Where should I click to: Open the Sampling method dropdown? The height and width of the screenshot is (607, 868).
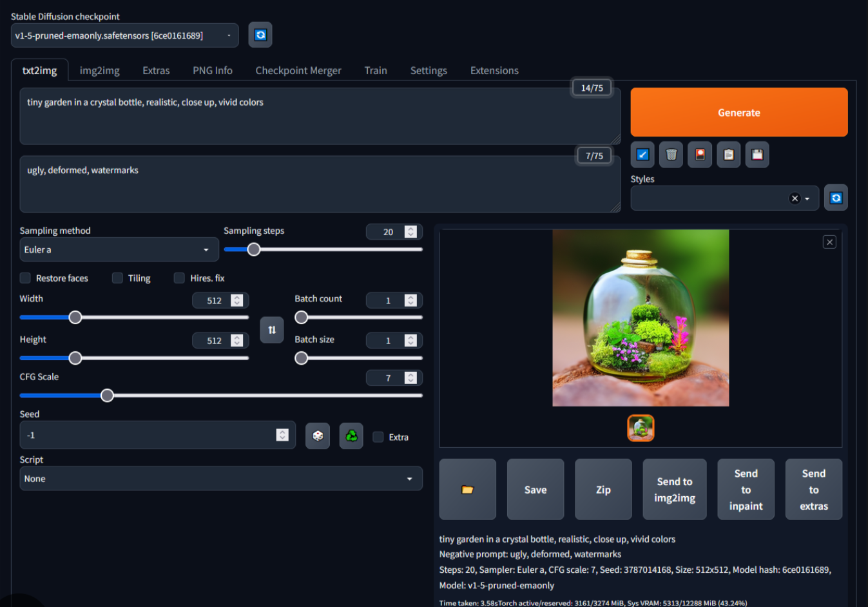[x=119, y=250]
